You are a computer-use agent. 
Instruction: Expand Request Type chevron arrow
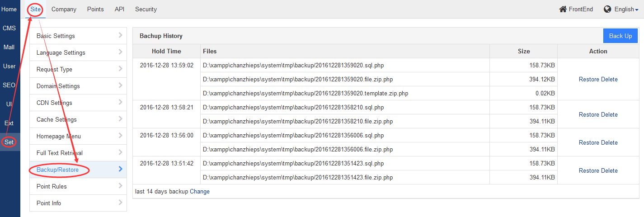[120, 69]
